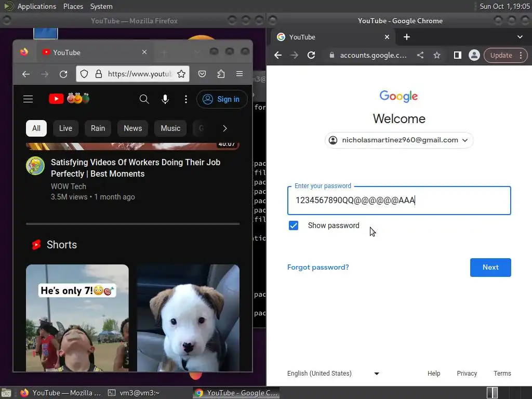Image resolution: width=532 pixels, height=399 pixels.
Task: Close the YouTube tab in Chrome
Action: coord(387,37)
